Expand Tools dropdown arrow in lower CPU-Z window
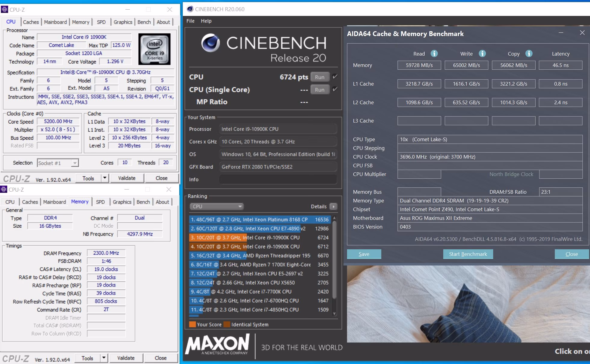The image size is (590, 364). [103, 358]
